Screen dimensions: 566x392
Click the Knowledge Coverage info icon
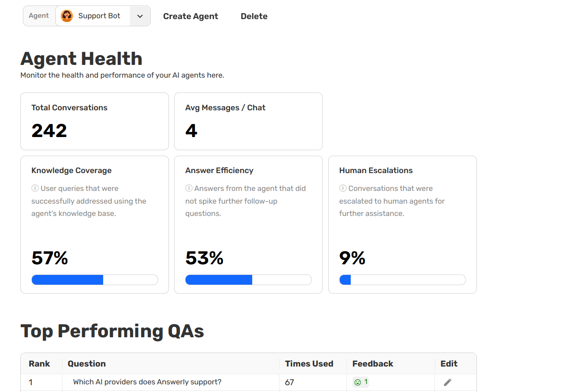[x=35, y=188]
